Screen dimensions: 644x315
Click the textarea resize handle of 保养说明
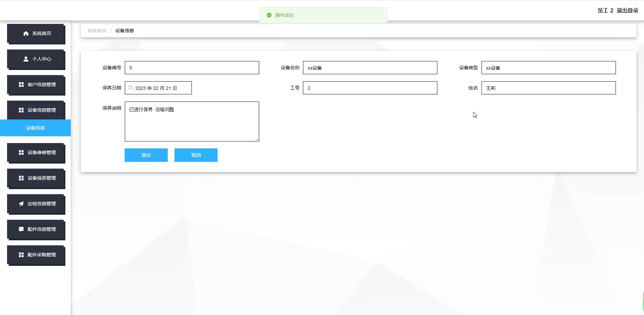coord(257,139)
